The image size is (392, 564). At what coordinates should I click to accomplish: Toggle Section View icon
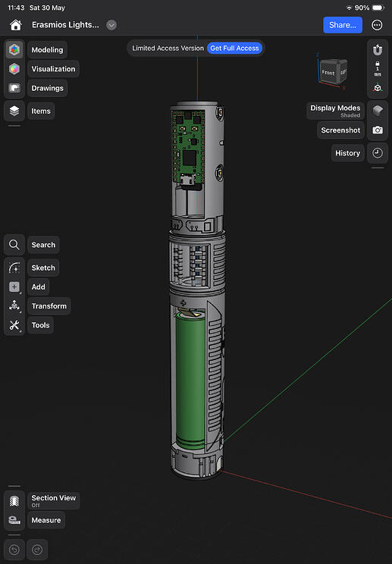[14, 500]
